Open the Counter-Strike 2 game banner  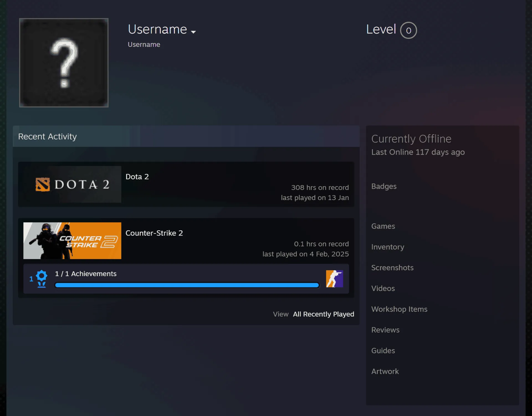(72, 241)
